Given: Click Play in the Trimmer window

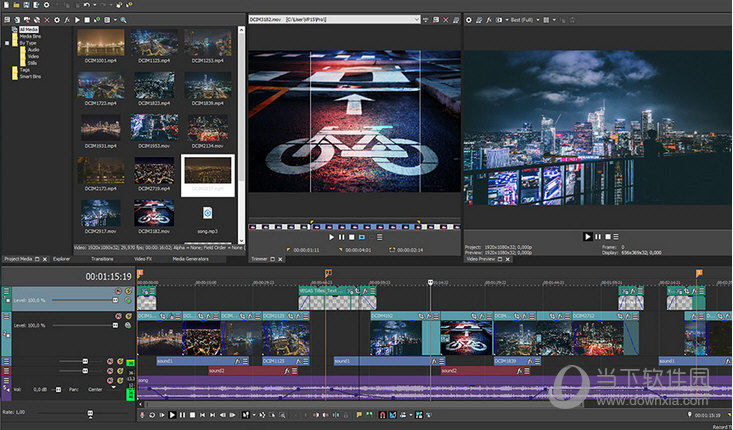Looking at the screenshot, I should click(331, 237).
